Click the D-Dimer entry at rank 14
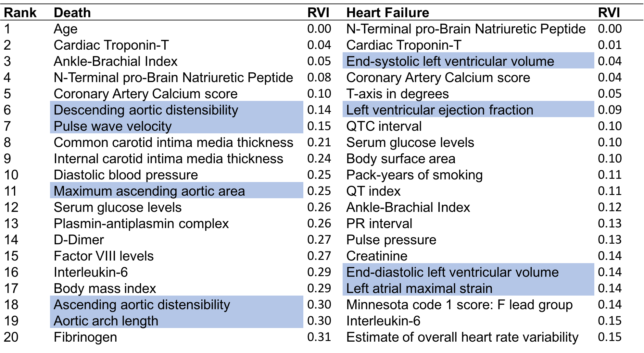This screenshot has height=353, width=644. [79, 240]
